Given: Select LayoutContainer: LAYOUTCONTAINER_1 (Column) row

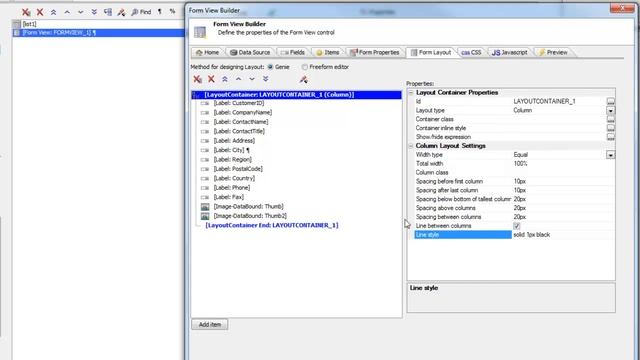Looking at the screenshot, I should pyautogui.click(x=297, y=95).
